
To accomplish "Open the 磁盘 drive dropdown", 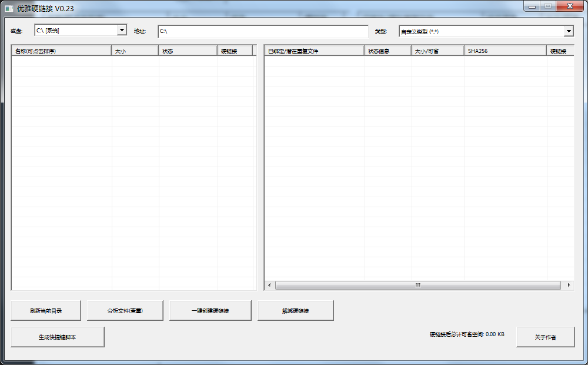I will coord(122,30).
